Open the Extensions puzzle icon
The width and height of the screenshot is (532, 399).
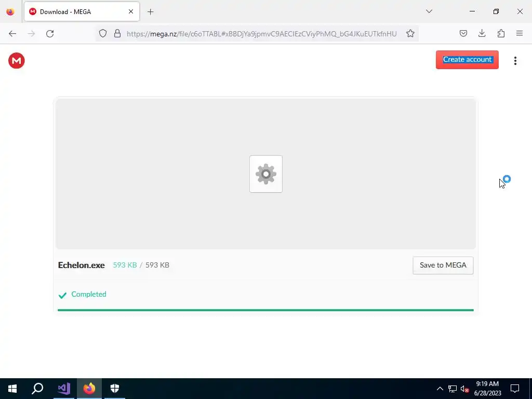click(x=501, y=34)
